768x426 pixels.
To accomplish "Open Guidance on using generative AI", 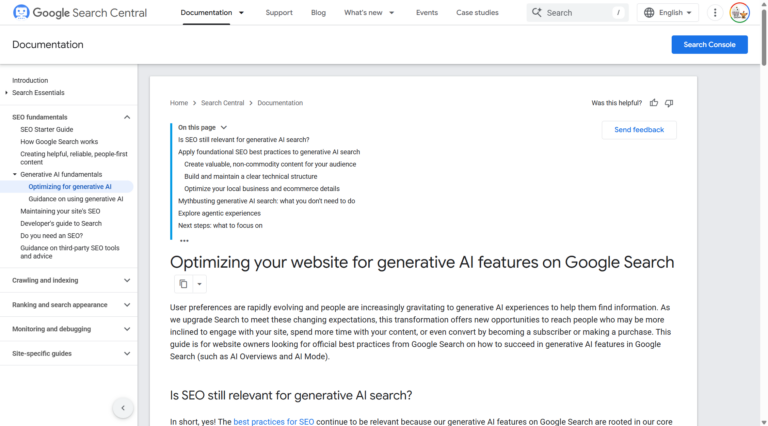I will tap(75, 199).
